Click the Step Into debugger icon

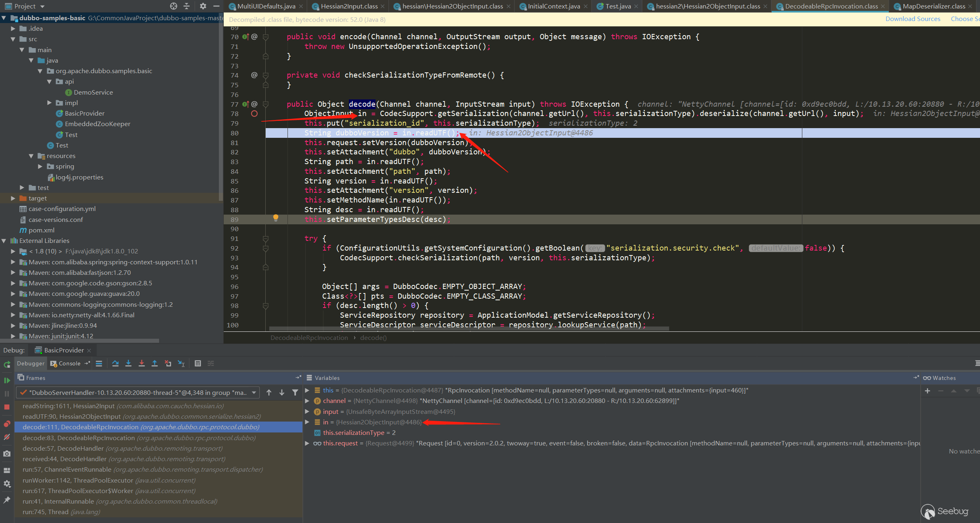coord(128,363)
